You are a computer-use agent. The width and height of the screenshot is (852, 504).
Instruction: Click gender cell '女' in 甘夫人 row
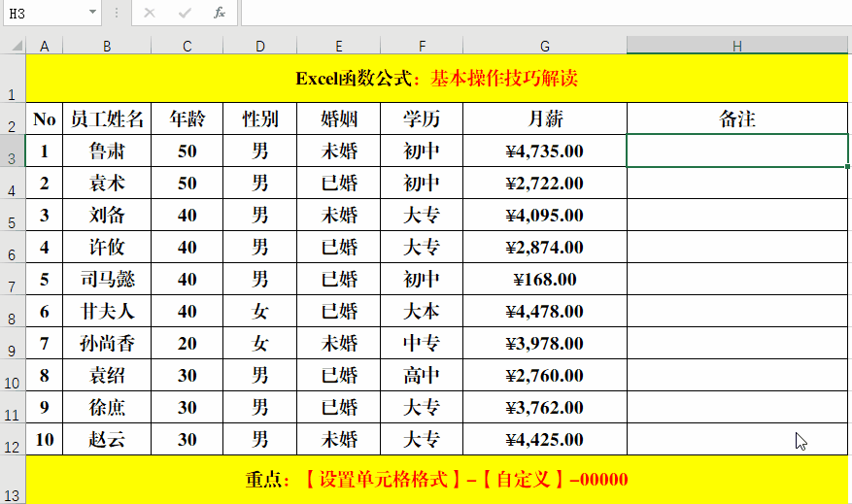pyautogui.click(x=260, y=311)
